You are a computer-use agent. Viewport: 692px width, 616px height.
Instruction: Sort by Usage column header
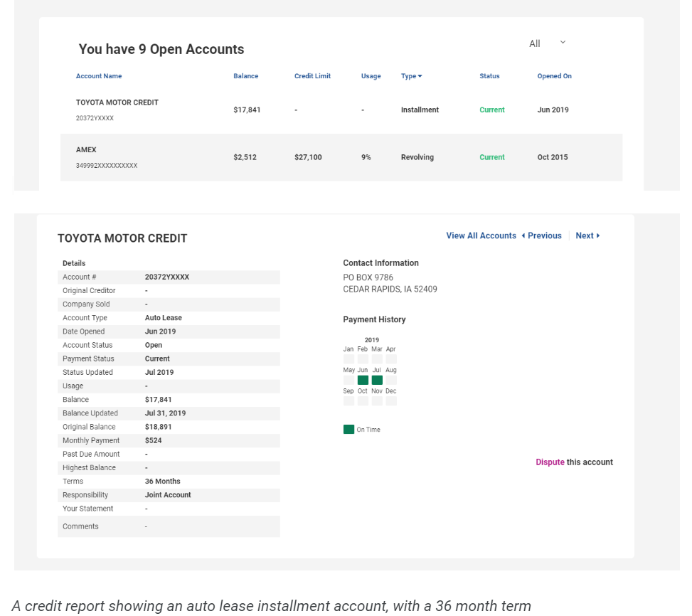[x=371, y=76]
